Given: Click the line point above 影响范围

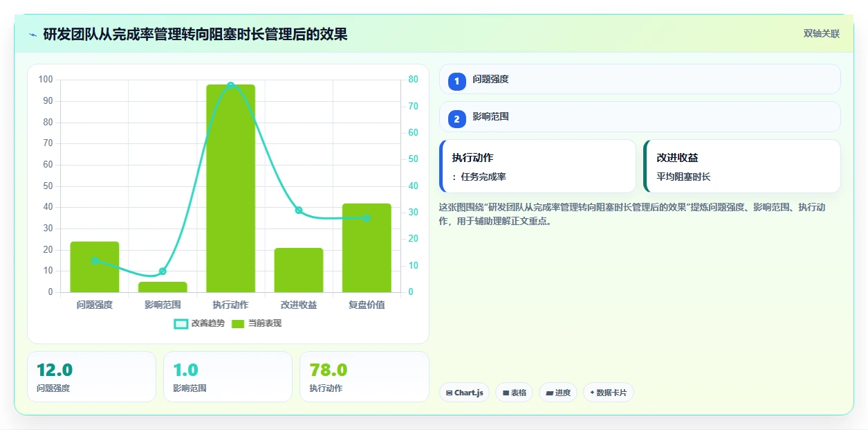Looking at the screenshot, I should click(x=163, y=271).
